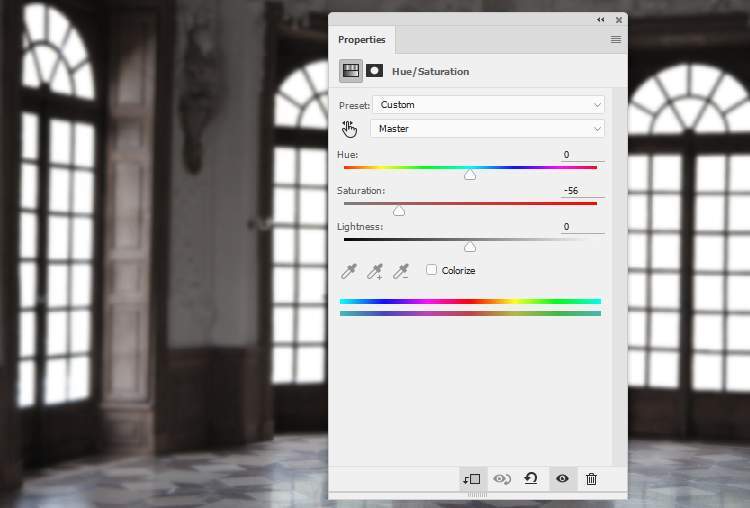
Task: Click the upper rainbow color bar
Action: (x=470, y=301)
